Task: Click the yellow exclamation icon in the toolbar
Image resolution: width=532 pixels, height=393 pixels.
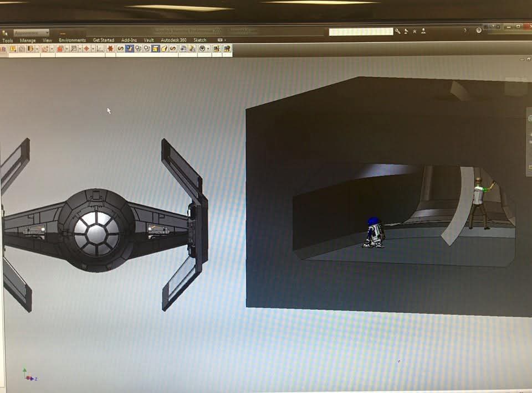Action: point(13,49)
